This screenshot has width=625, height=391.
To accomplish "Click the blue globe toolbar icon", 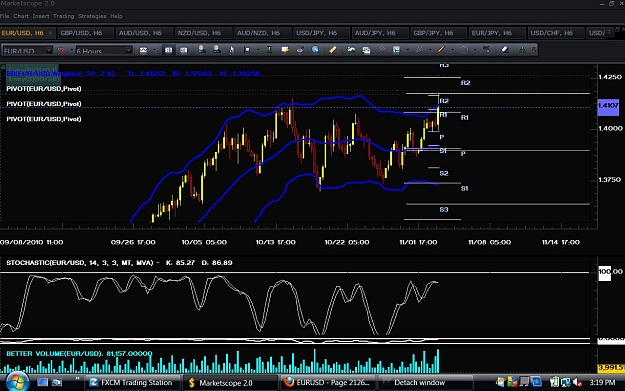I will pos(315,49).
